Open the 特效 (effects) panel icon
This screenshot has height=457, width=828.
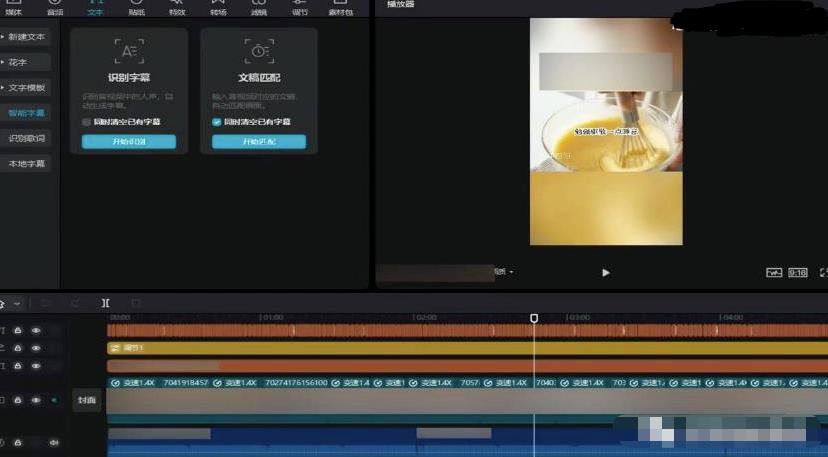pos(177,6)
